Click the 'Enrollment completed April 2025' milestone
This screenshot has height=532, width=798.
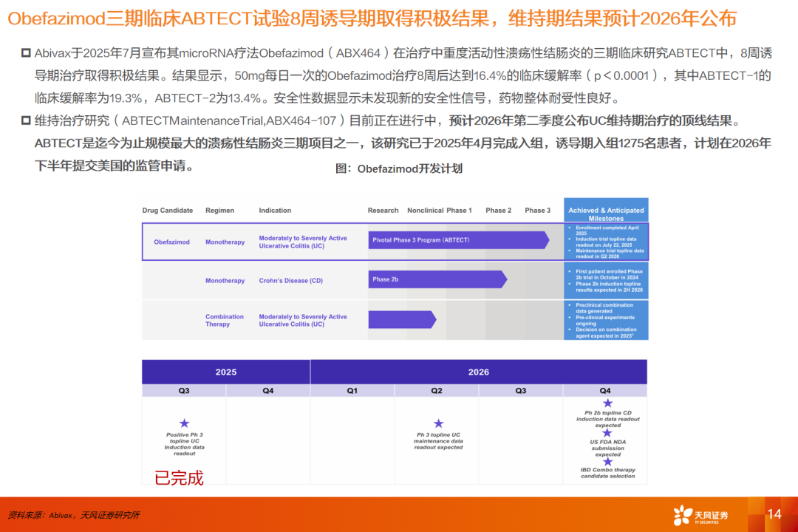(x=607, y=230)
